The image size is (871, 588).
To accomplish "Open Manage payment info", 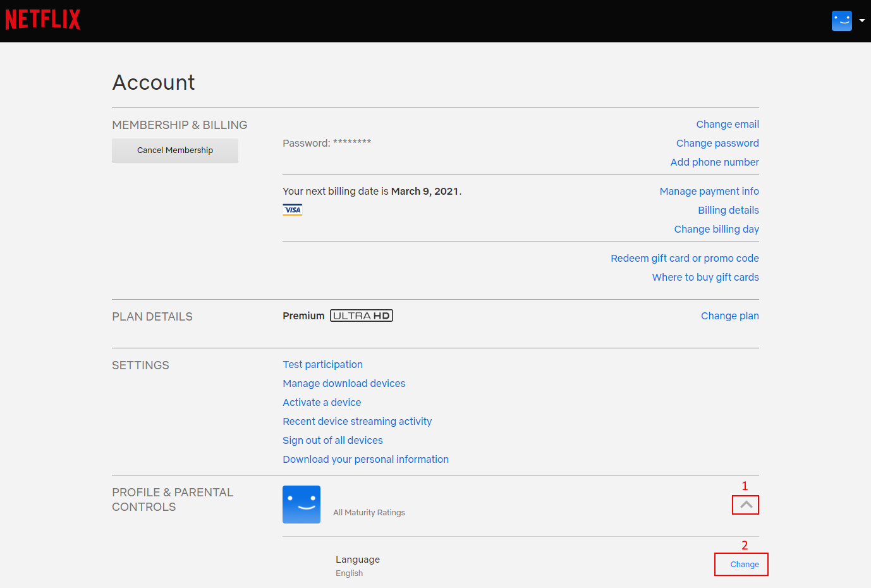I will 709,192.
